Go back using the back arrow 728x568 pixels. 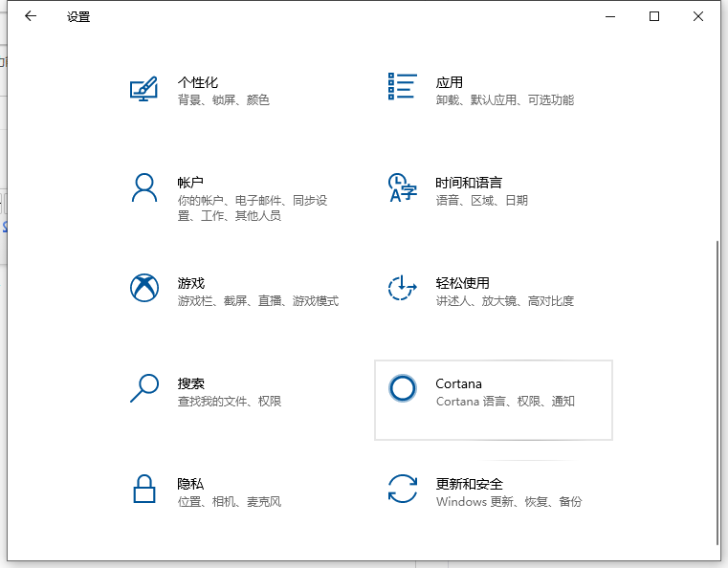(31, 16)
